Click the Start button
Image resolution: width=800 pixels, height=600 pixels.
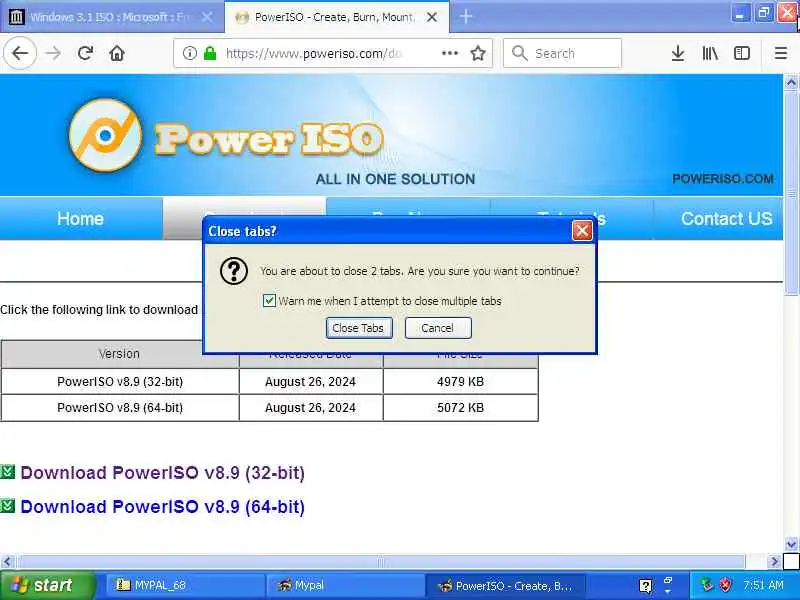point(48,585)
